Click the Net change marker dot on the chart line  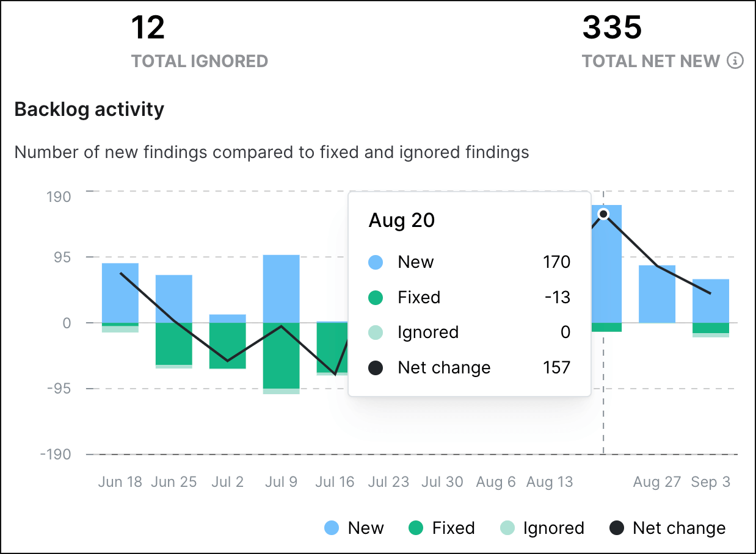(603, 214)
